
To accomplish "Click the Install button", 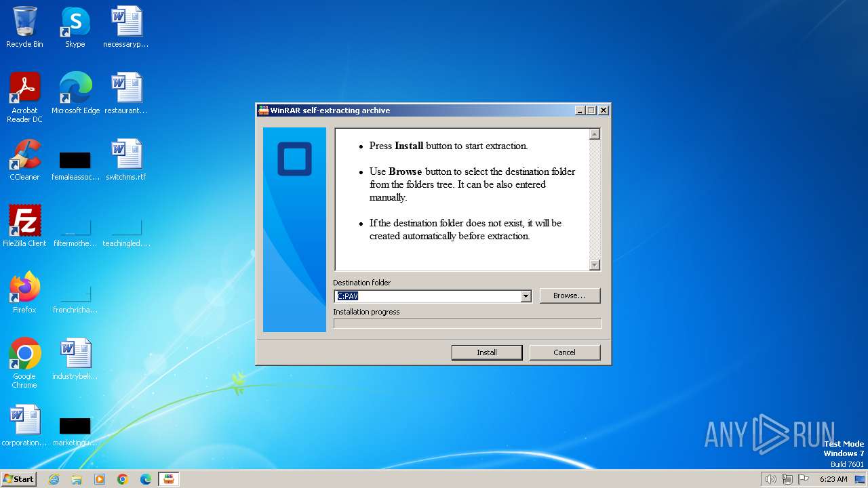I will coord(487,352).
